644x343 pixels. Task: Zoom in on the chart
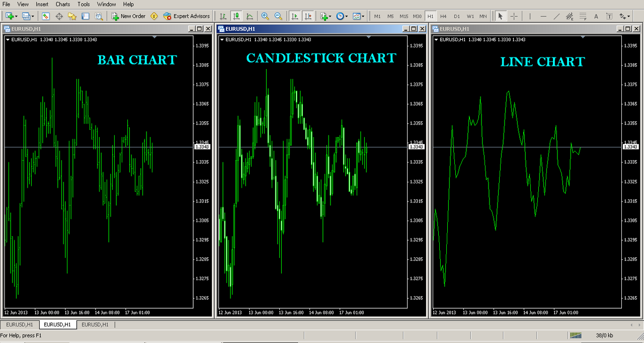click(265, 16)
